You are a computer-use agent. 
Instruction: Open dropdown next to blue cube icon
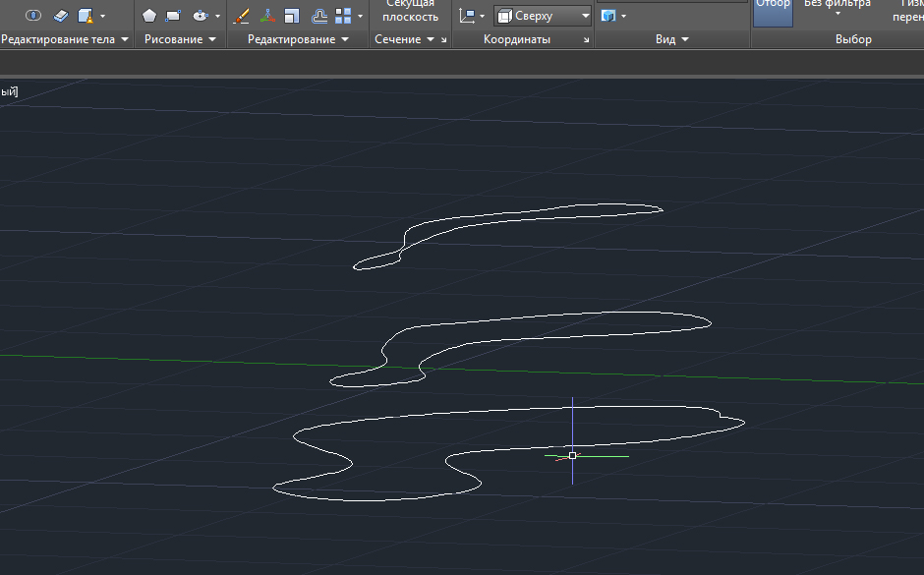tap(623, 16)
